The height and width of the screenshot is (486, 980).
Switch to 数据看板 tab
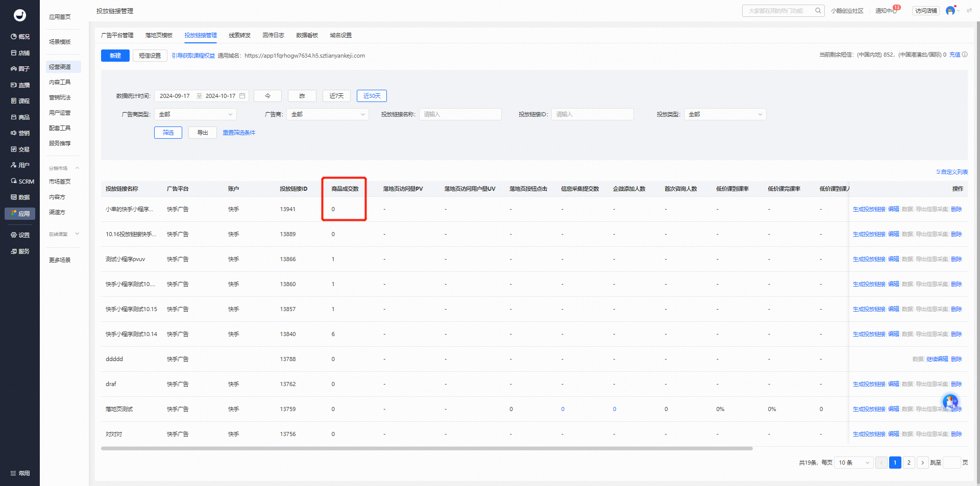click(x=307, y=35)
